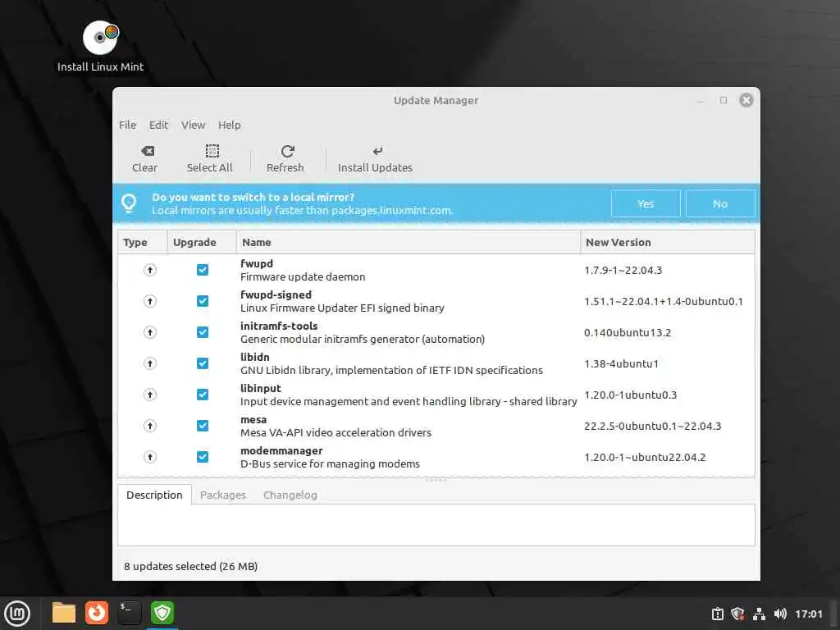Open the Files folder in the taskbar
This screenshot has height=630, width=840.
pos(64,613)
